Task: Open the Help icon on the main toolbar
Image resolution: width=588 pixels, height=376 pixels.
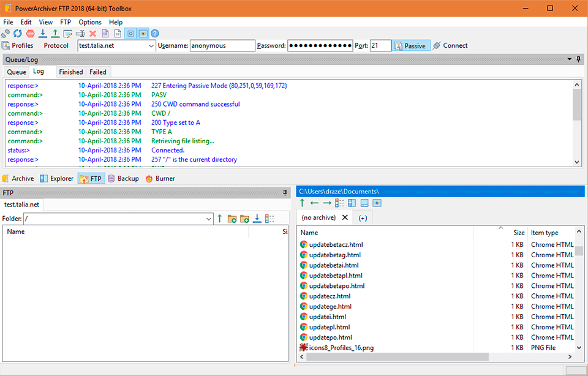Action: [154, 34]
